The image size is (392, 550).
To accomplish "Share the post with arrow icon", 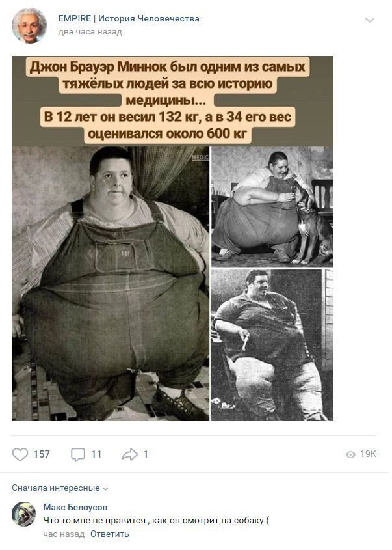I will (130, 454).
